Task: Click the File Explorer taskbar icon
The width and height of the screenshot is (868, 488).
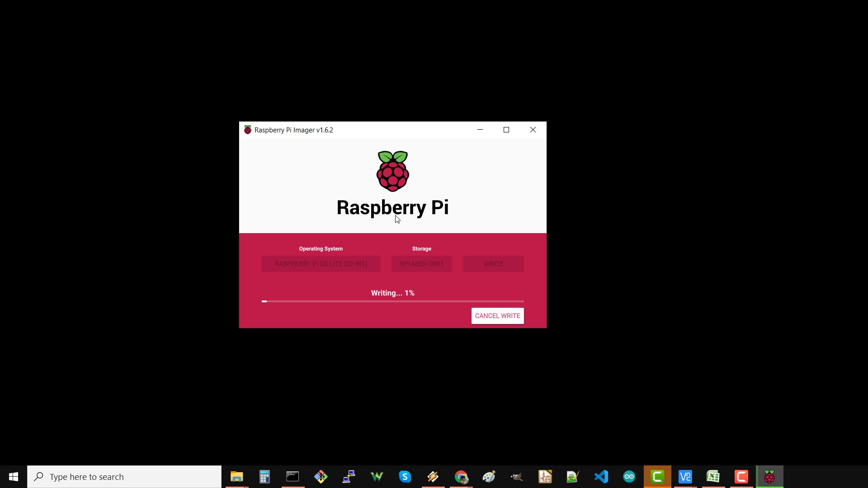Action: coord(237,477)
